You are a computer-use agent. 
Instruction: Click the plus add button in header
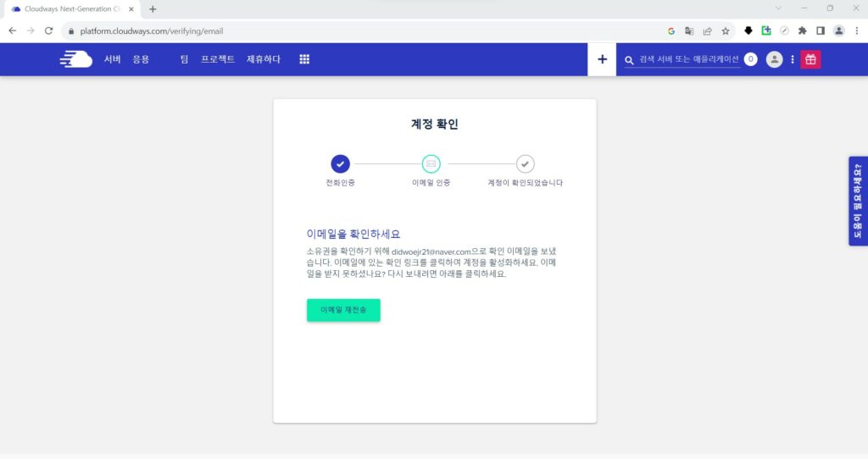[x=603, y=59]
